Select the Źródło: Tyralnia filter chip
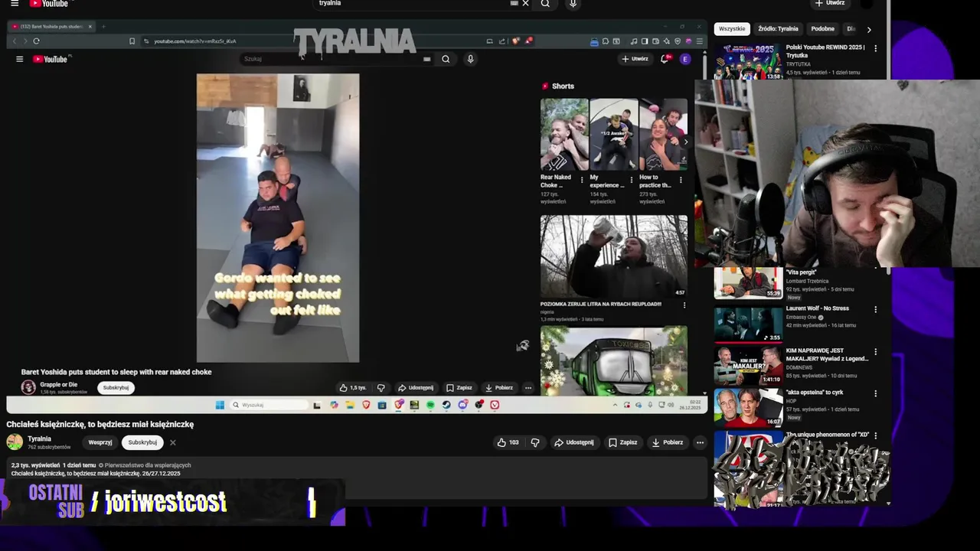 (x=778, y=29)
